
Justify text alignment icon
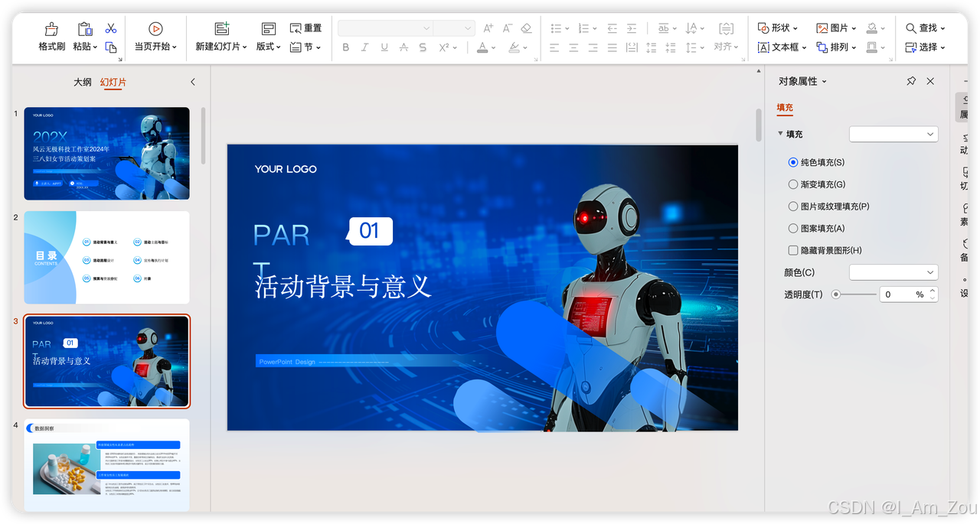tap(612, 47)
